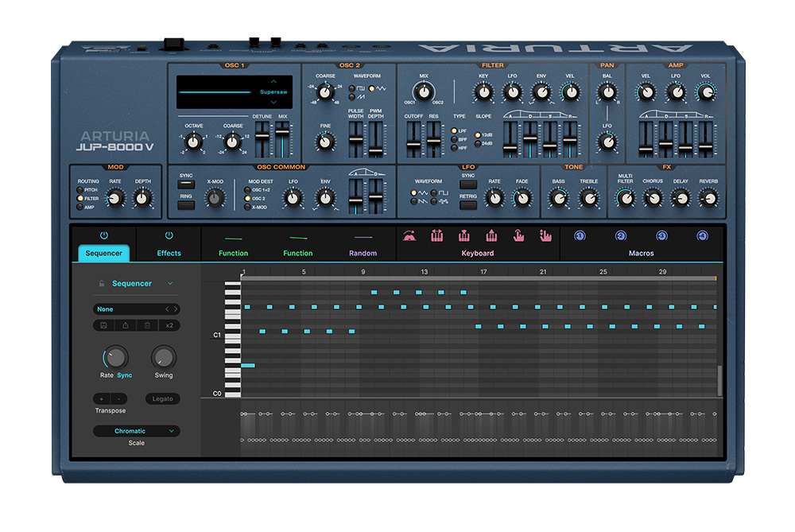Toggle the Sequencer power icon
The height and width of the screenshot is (532, 795).
[x=104, y=235]
